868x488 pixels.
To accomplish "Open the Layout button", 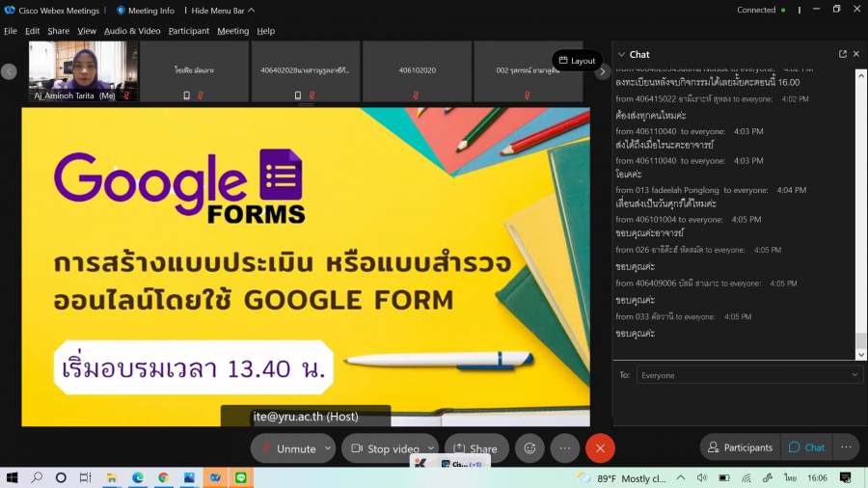I will [577, 61].
